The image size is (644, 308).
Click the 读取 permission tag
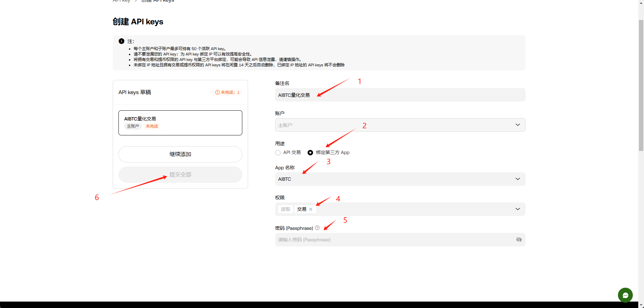point(285,209)
